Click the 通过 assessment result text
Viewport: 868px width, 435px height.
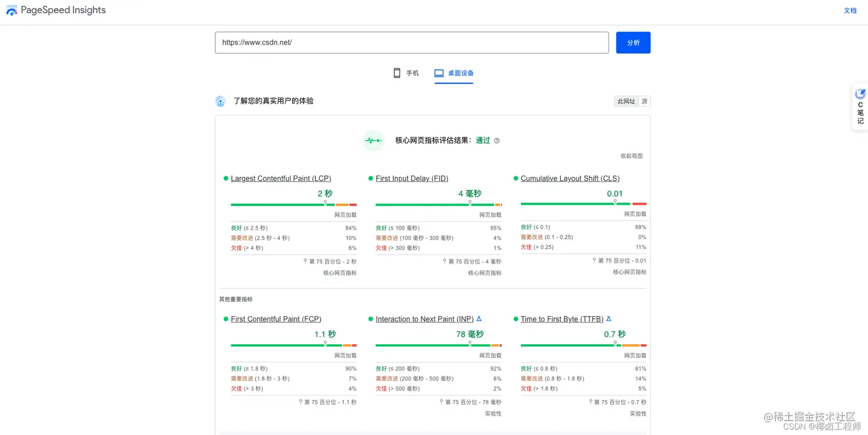[483, 141]
